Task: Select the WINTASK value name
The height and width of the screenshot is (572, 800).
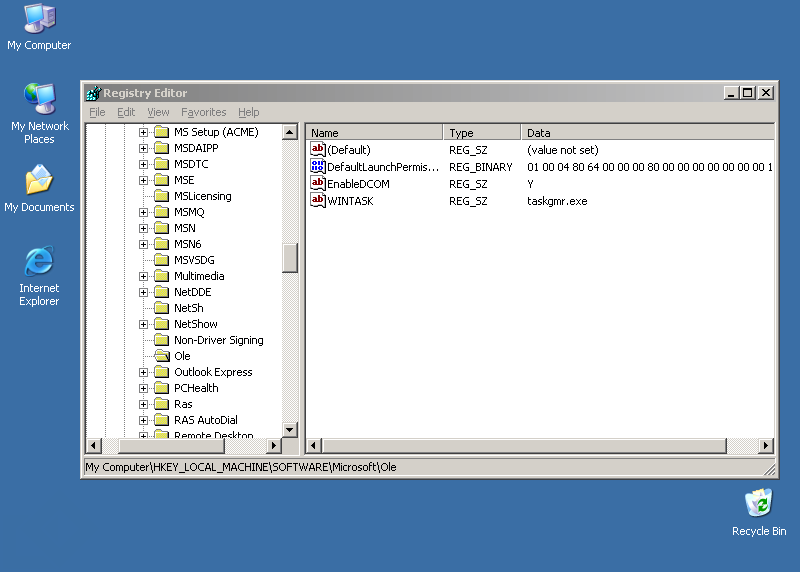Action: pos(351,201)
